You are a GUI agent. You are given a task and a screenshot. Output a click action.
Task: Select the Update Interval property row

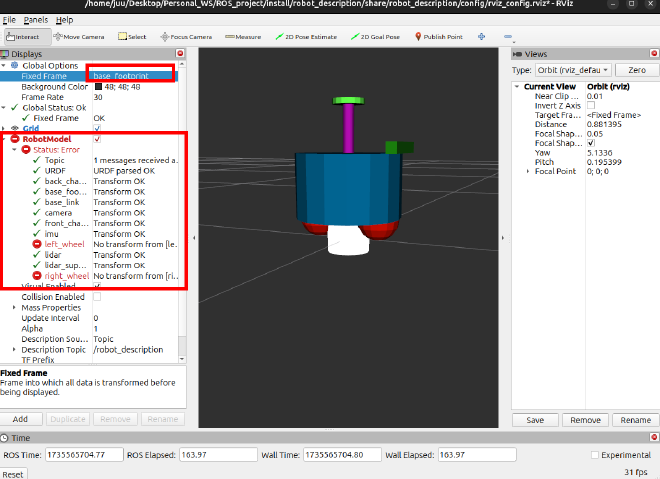pos(89,318)
